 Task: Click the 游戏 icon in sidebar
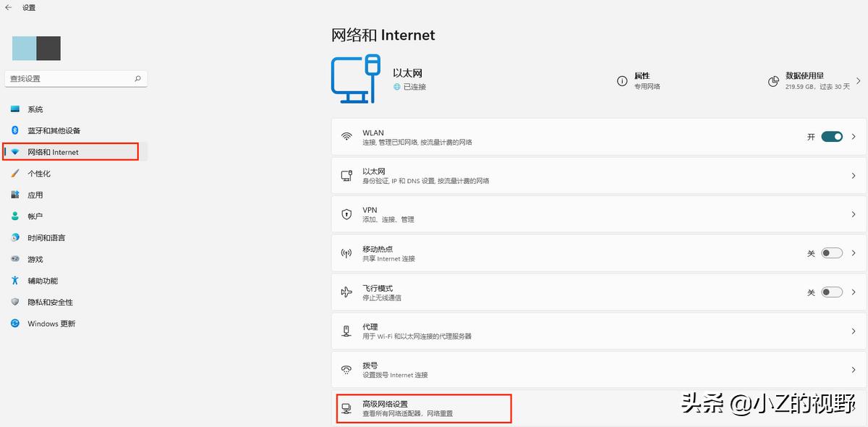point(15,258)
